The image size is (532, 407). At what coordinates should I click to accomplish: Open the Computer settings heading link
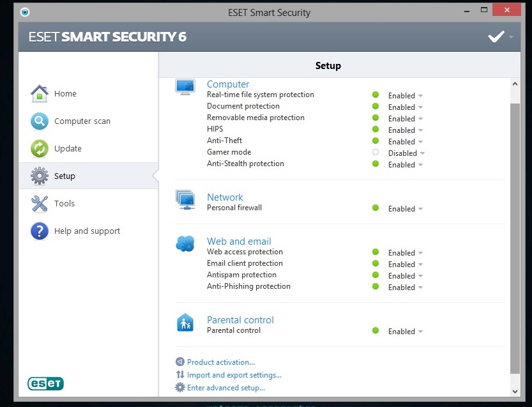click(228, 84)
